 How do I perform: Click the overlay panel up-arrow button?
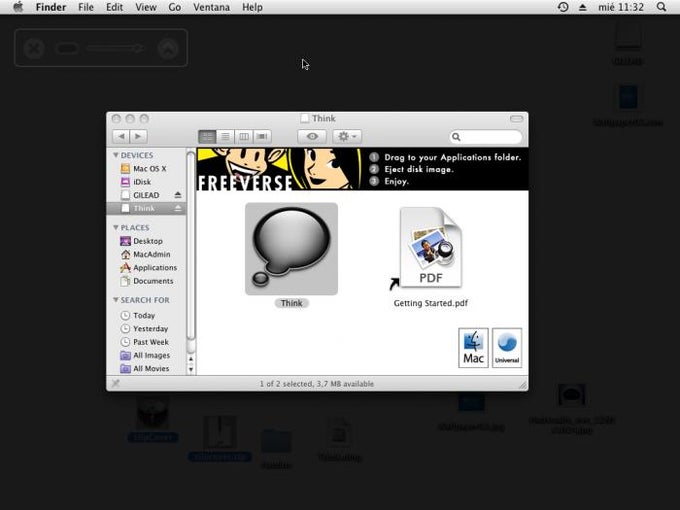tap(168, 48)
